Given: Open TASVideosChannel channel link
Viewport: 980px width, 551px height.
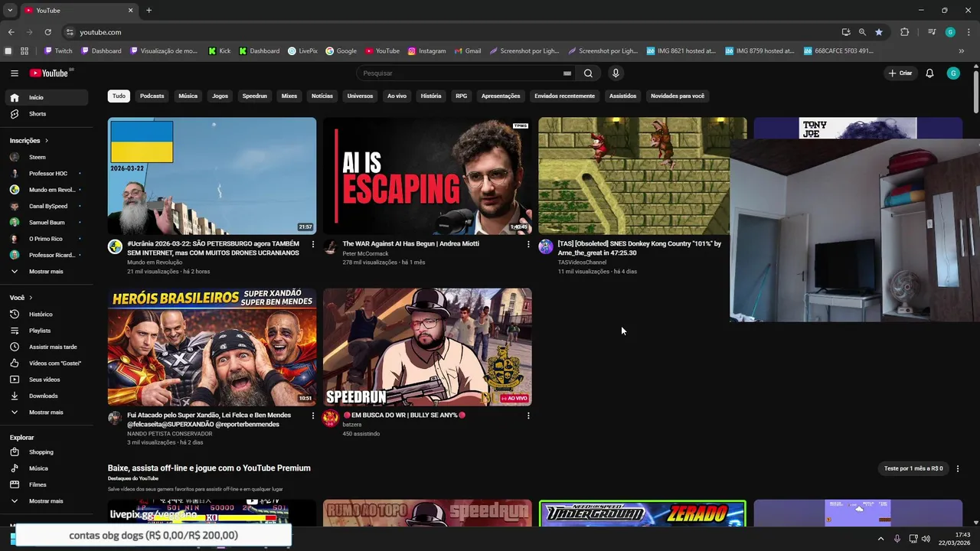Looking at the screenshot, I should point(582,262).
